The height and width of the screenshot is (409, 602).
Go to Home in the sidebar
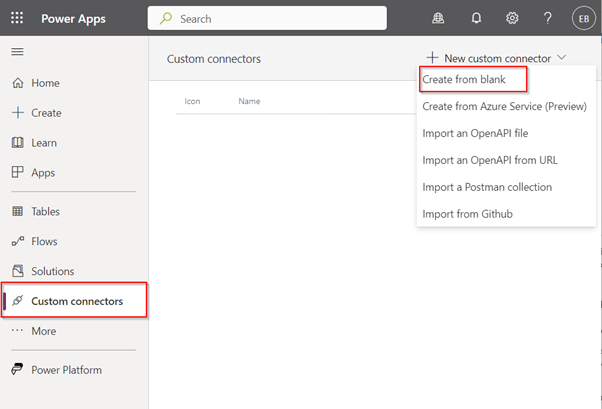[45, 83]
